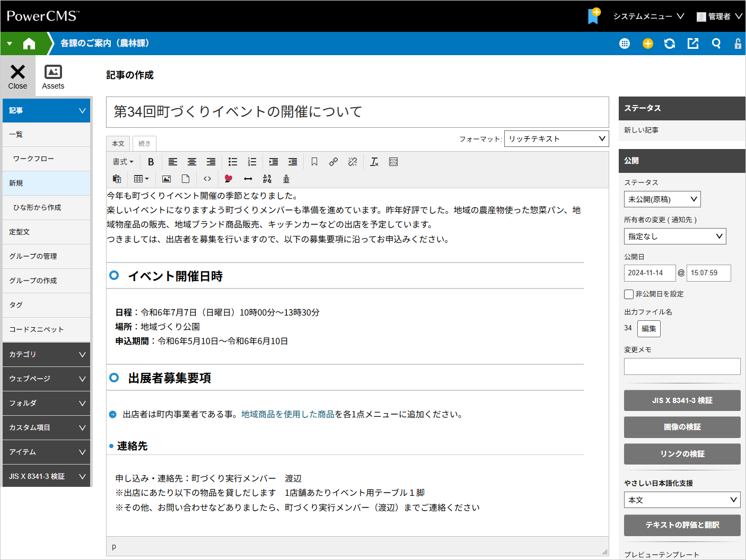746x560 pixels.
Task: Expand the site selector triangle
Action: click(x=10, y=43)
